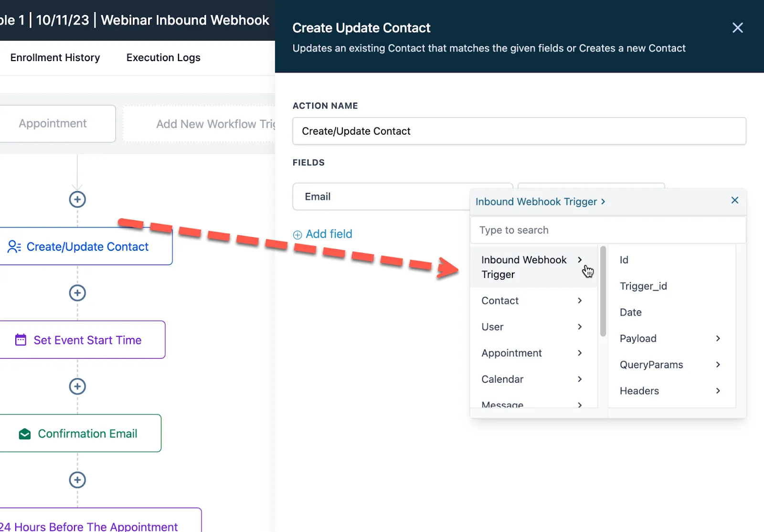Image resolution: width=764 pixels, height=532 pixels.
Task: Dismiss the custom values picker popup
Action: click(x=735, y=200)
